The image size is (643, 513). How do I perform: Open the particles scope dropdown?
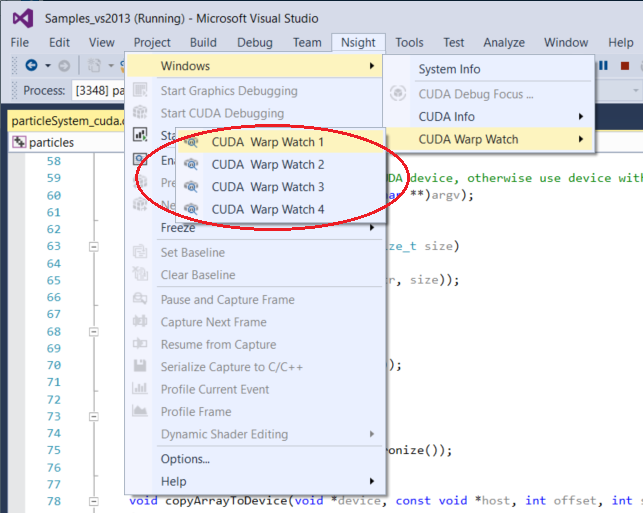66,142
